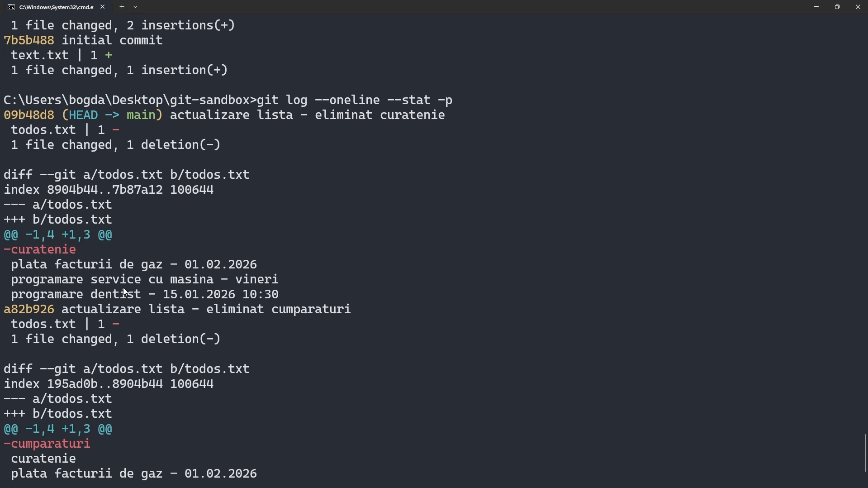Screen dimensions: 868x488
Task: Open a new tab with the plus icon
Action: (x=122, y=7)
